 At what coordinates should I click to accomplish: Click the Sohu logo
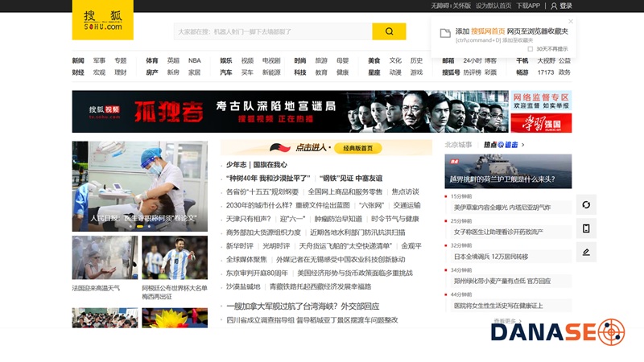[x=103, y=19]
